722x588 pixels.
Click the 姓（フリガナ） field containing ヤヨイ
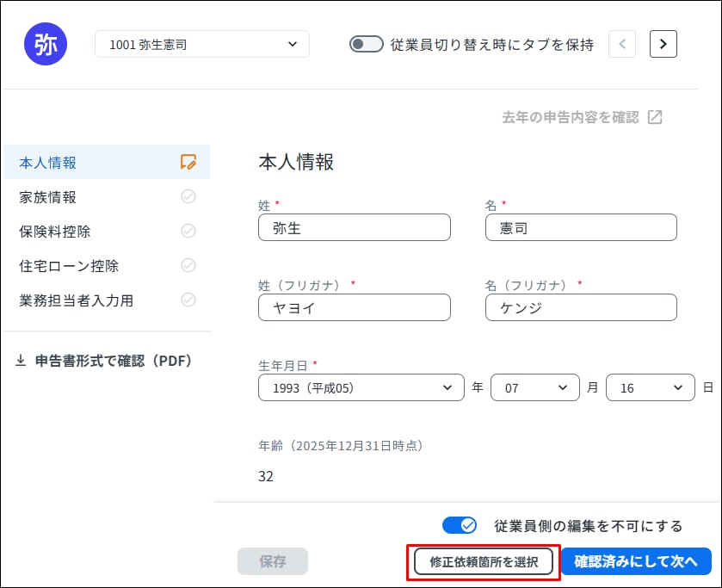pos(354,307)
